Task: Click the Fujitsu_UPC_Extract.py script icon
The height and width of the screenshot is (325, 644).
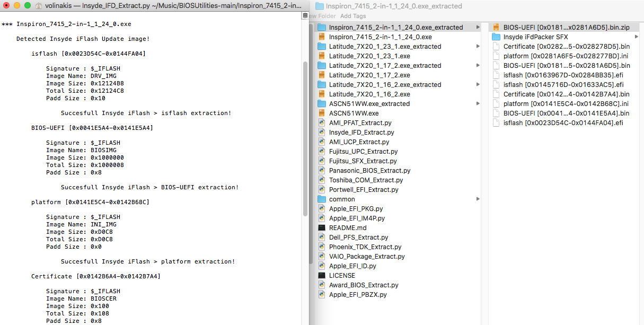Action: coord(322,152)
